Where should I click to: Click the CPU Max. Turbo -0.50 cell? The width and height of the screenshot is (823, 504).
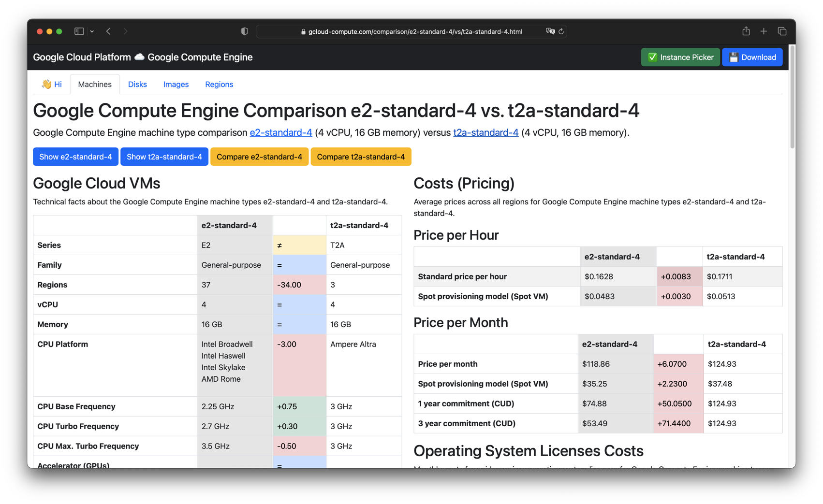click(299, 446)
